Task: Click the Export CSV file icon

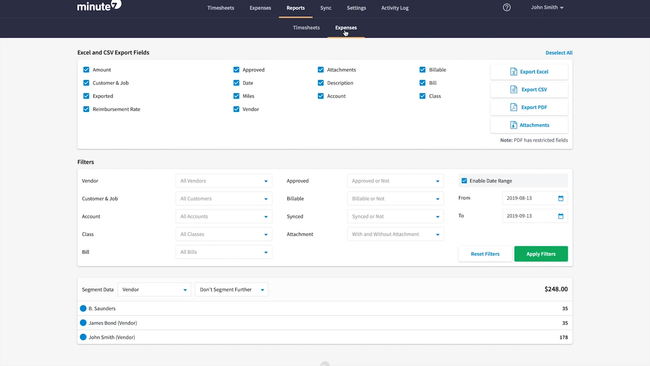Action: pyautogui.click(x=513, y=90)
